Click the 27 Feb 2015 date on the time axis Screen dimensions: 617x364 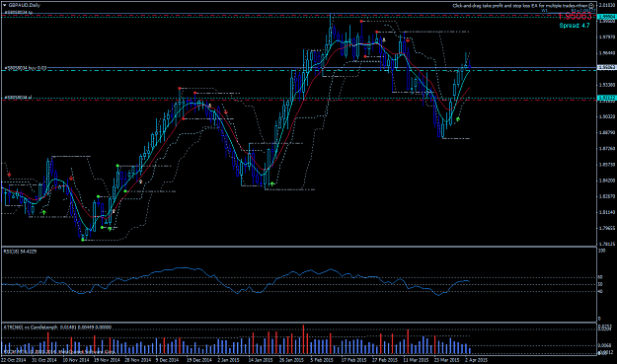[384, 360]
